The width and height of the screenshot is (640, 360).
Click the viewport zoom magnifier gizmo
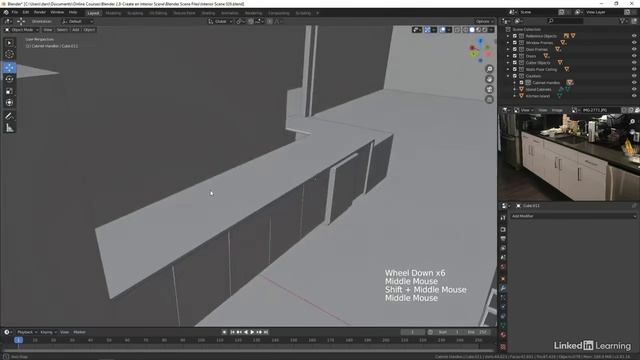tap(489, 69)
